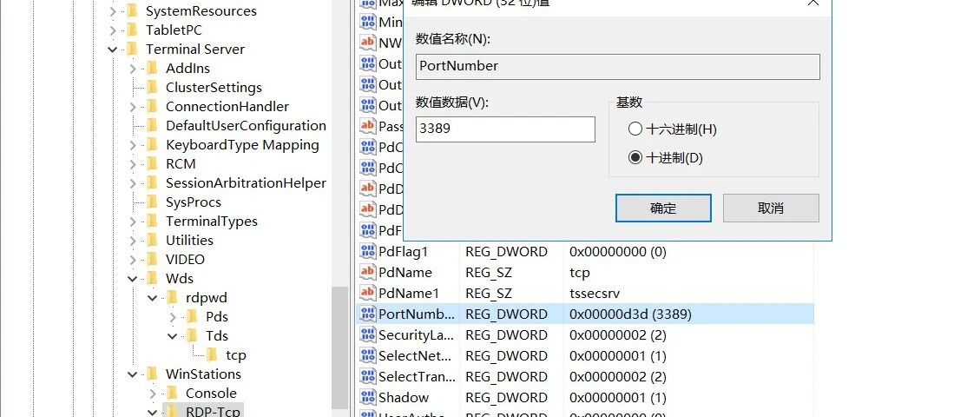
Task: Click the PortNumber value 0x00000d3d (3389)
Action: point(630,314)
